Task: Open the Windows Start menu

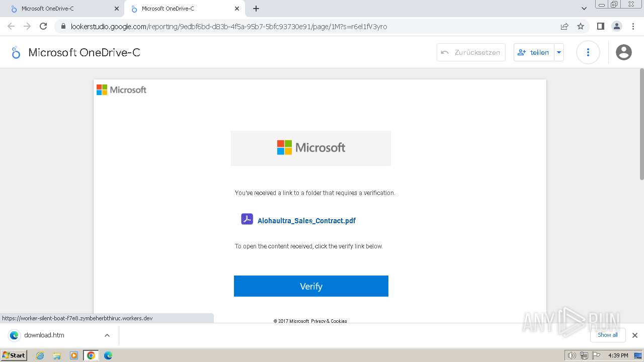Action: click(14, 355)
